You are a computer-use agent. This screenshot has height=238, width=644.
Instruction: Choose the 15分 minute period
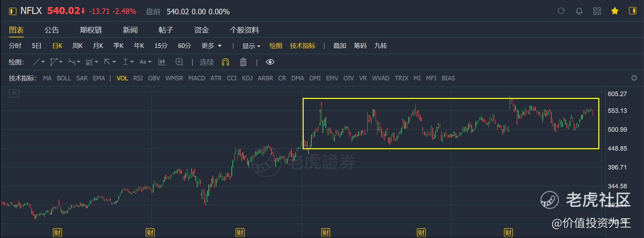(x=161, y=46)
